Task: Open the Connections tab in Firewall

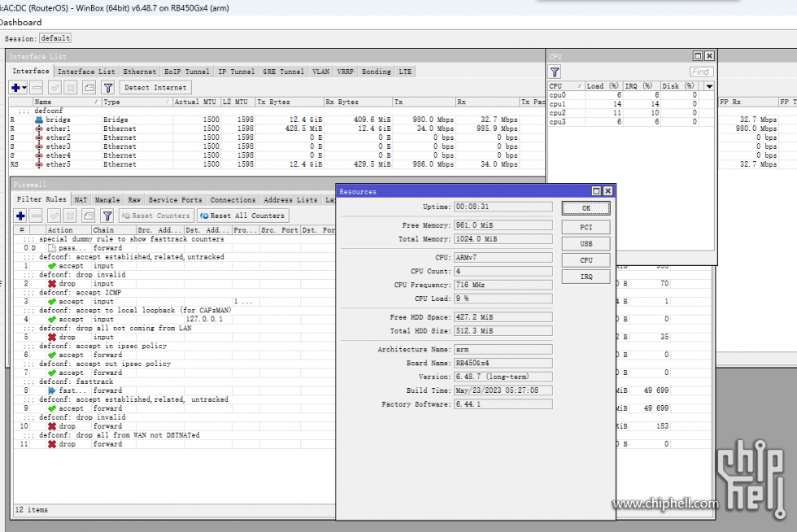Action: point(233,200)
